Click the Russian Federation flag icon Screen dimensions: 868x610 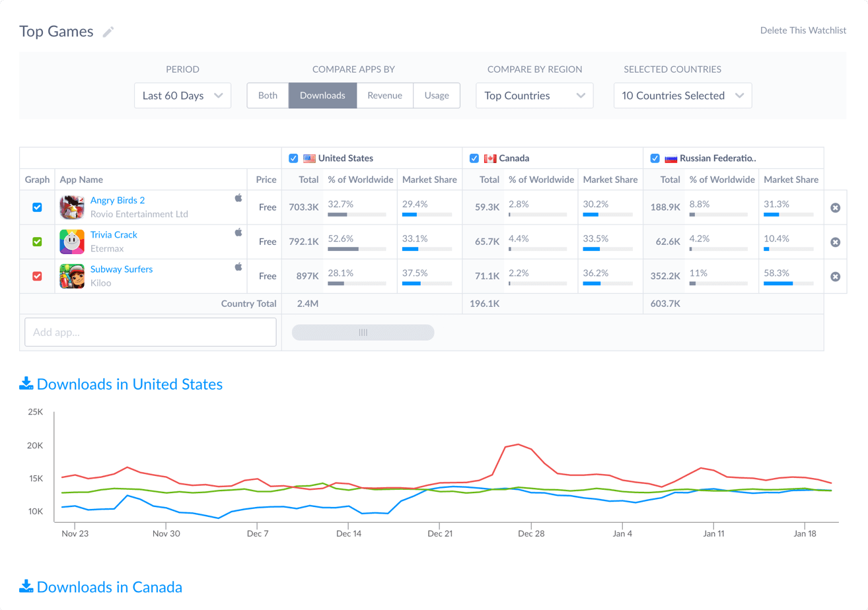coord(671,158)
